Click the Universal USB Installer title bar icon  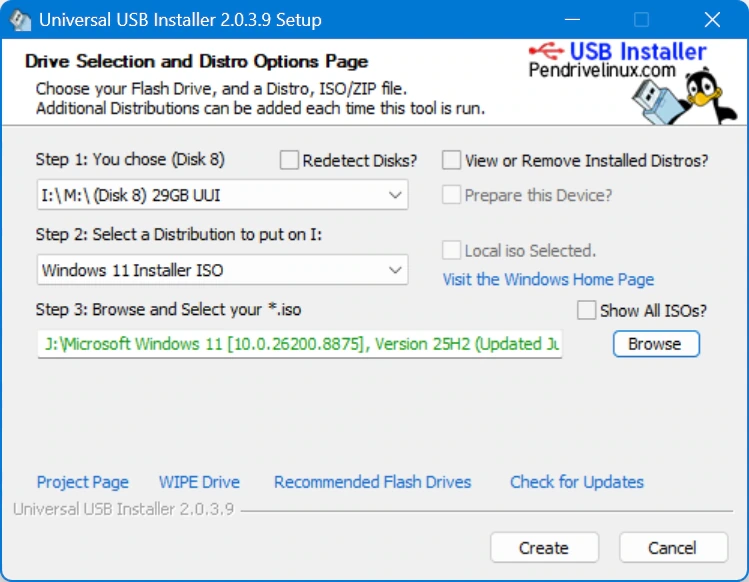(x=20, y=20)
